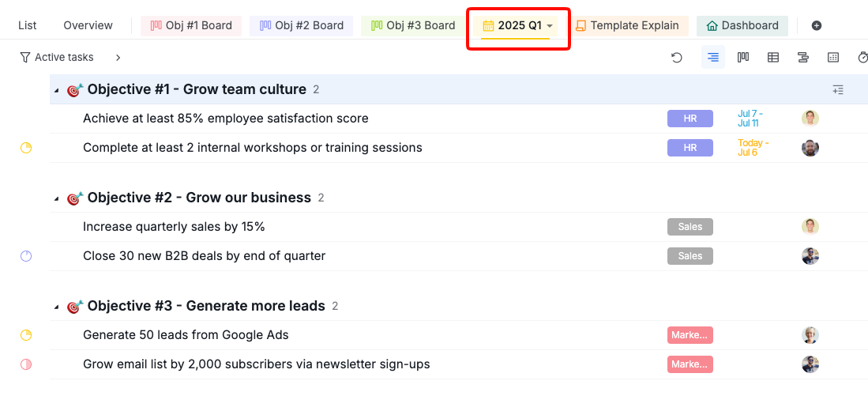Toggle status circle of Close 30 B2B deals
868x411 pixels.
[x=26, y=256]
